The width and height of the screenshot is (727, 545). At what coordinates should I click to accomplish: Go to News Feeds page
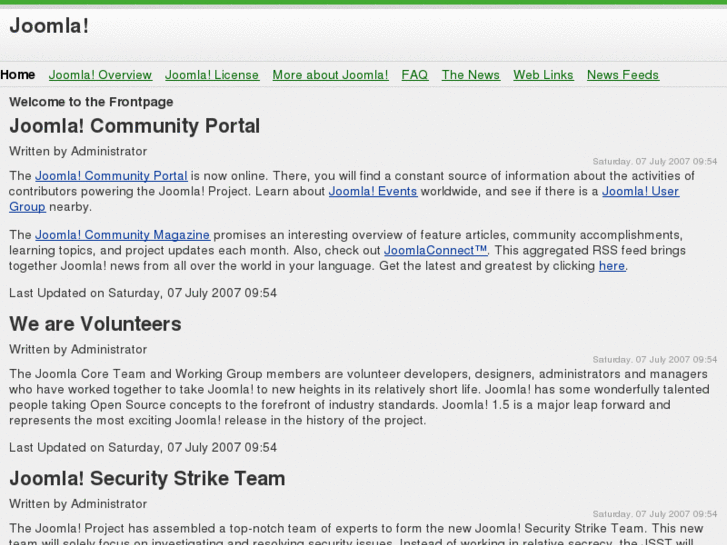tap(623, 75)
